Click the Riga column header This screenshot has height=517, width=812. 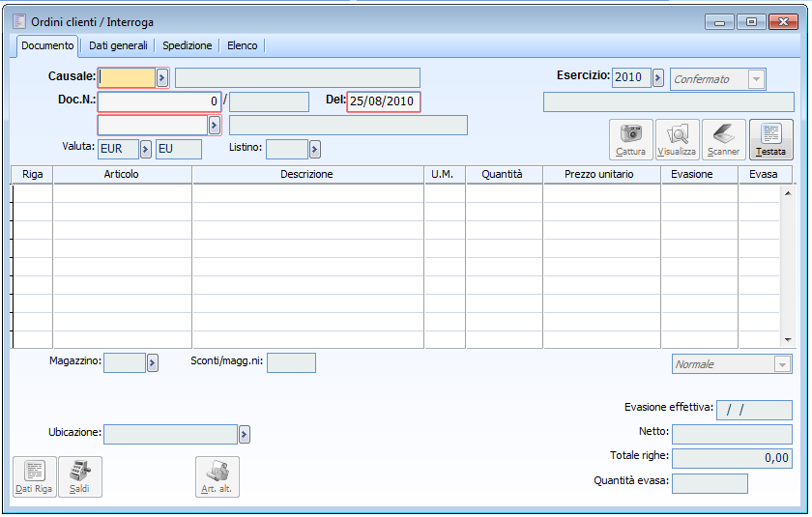tap(32, 174)
